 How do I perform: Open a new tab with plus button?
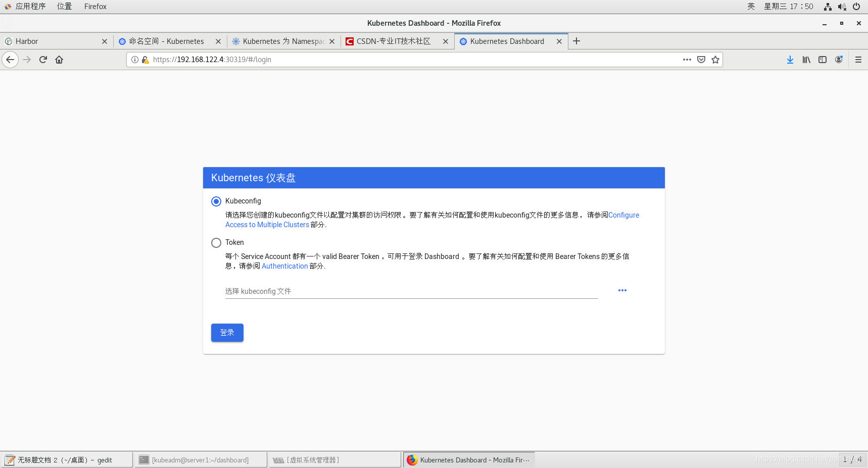pos(576,41)
